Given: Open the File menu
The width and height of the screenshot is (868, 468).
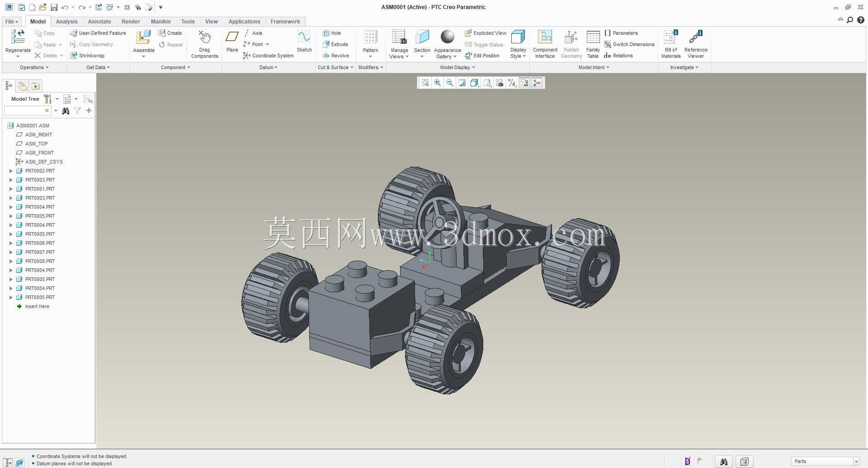Looking at the screenshot, I should point(12,21).
